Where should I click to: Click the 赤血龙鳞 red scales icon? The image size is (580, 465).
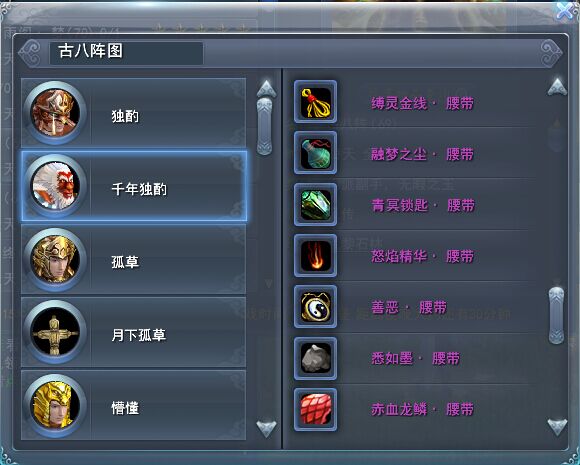(316, 409)
